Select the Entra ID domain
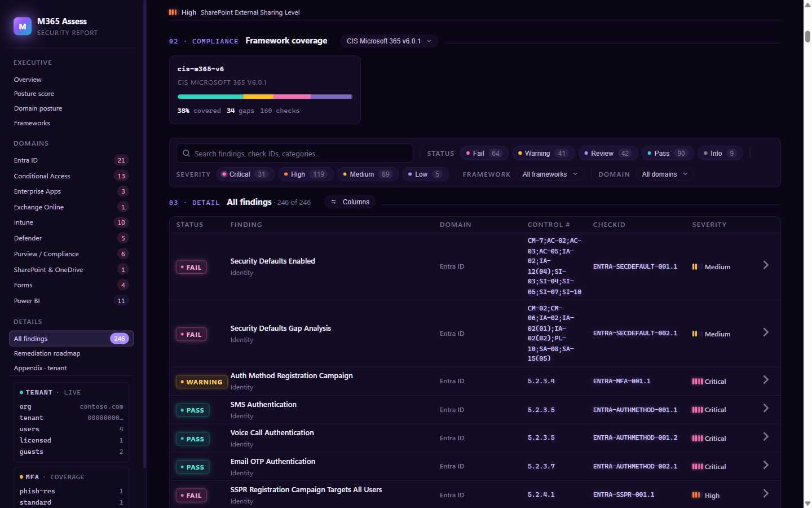This screenshot has width=812, height=508. click(71, 160)
